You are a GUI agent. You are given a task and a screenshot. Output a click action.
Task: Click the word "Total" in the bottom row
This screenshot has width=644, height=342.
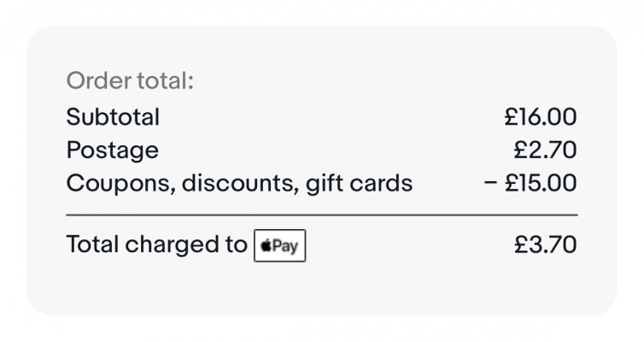point(91,245)
